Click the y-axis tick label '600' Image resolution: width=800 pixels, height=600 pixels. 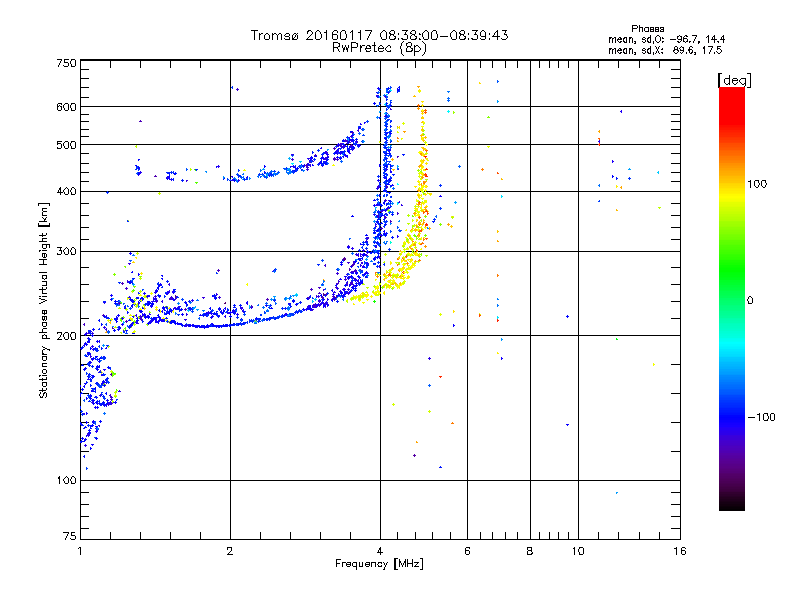tap(66, 107)
